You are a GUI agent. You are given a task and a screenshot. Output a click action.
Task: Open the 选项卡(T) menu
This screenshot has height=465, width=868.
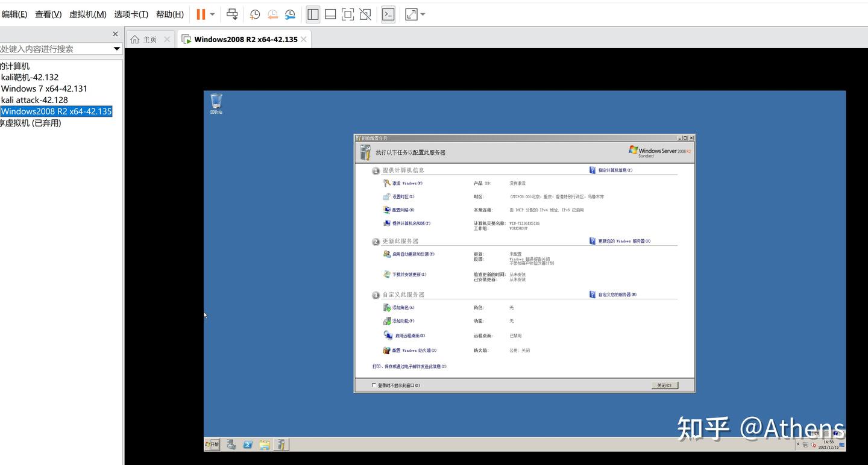pyautogui.click(x=131, y=14)
